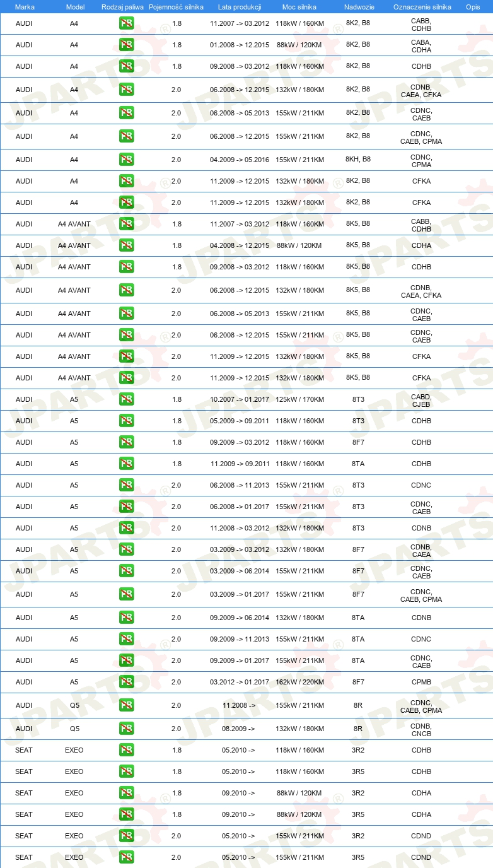The width and height of the screenshot is (493, 868).
Task: Click the Marka column header
Action: click(25, 6)
